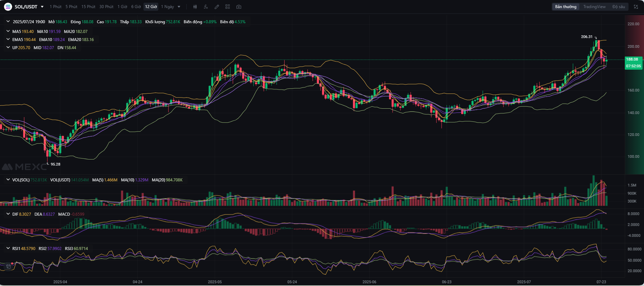The image size is (644, 286).
Task: Select the pencil drawing tool icon
Action: (217, 7)
